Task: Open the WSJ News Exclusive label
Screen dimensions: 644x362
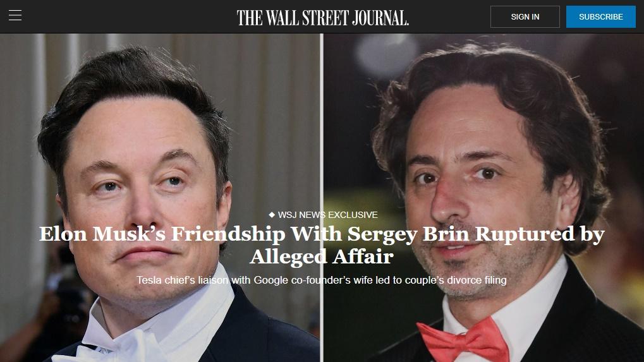Action: [x=323, y=215]
